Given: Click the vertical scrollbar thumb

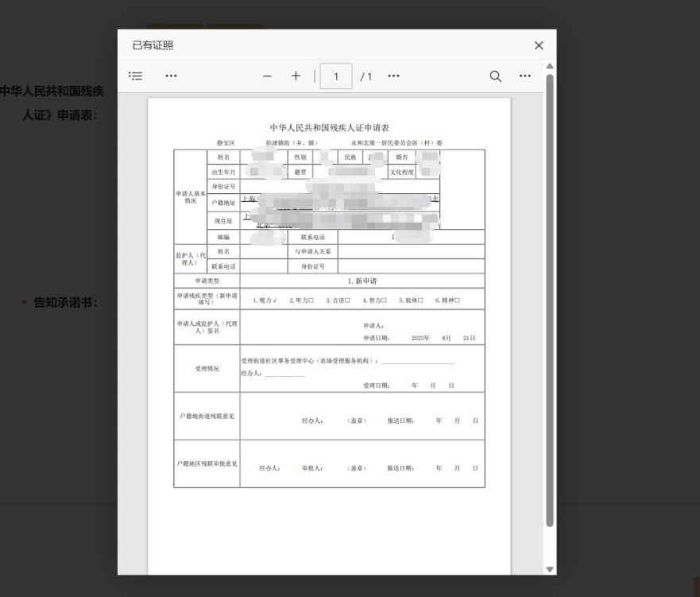Looking at the screenshot, I should (550, 300).
